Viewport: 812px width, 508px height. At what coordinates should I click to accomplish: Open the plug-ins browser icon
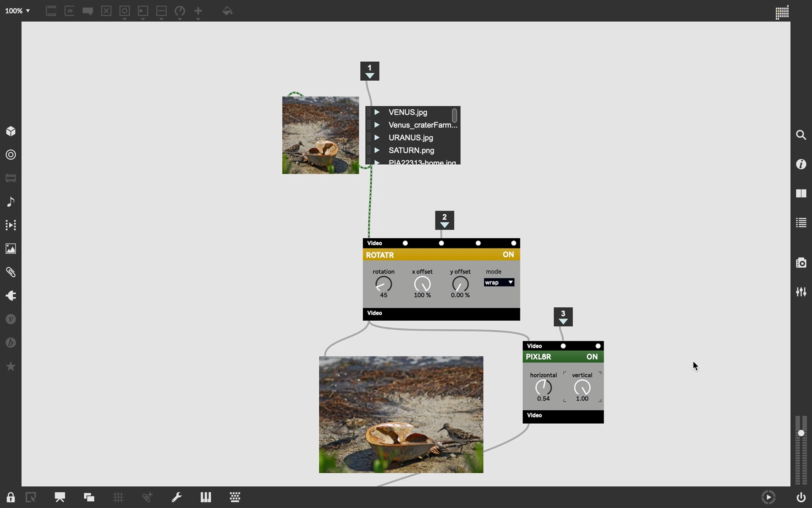[x=11, y=295]
